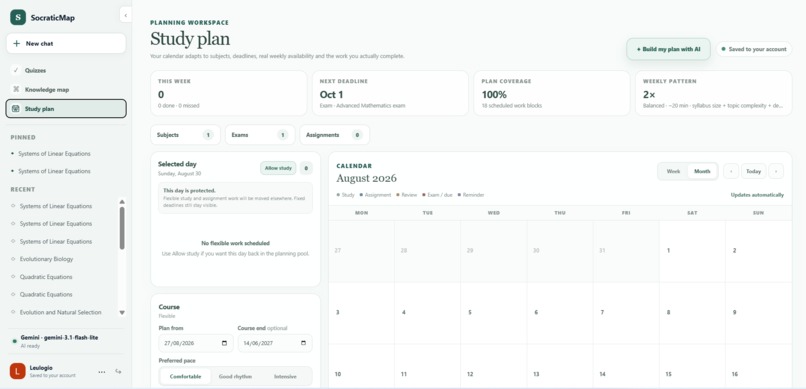Open Knowledge map in the sidebar
The width and height of the screenshot is (806, 389).
point(66,89)
